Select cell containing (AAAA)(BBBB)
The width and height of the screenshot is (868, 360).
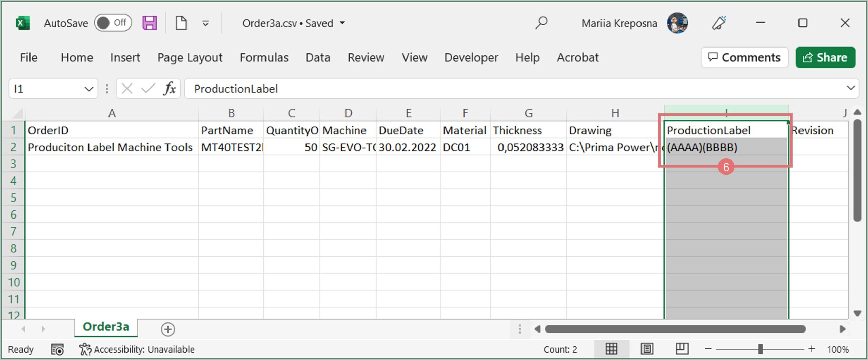[726, 147]
